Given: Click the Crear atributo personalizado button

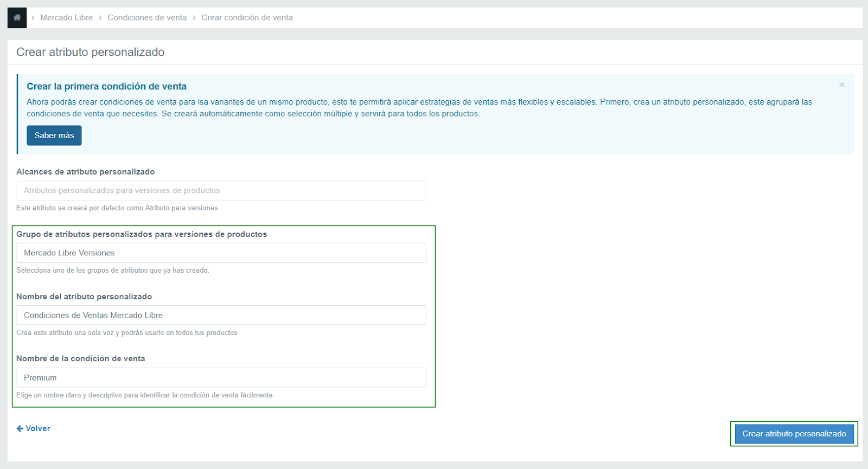Looking at the screenshot, I should pos(794,434).
